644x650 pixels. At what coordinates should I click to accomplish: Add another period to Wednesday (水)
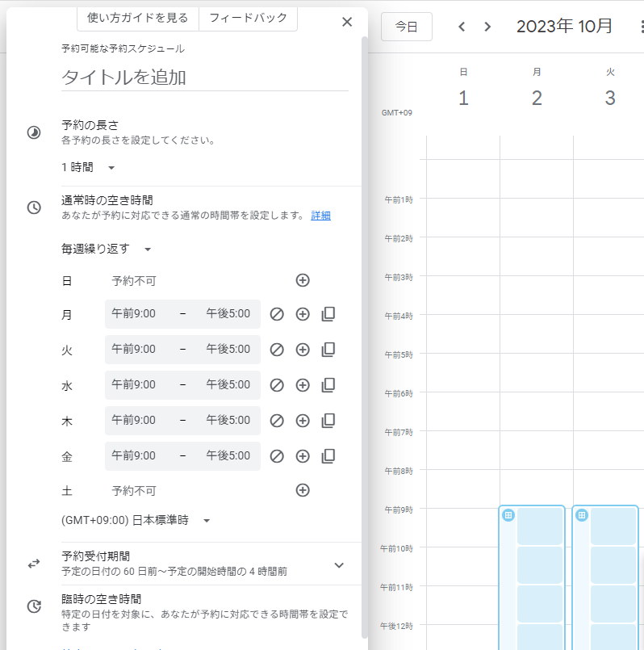coord(303,385)
